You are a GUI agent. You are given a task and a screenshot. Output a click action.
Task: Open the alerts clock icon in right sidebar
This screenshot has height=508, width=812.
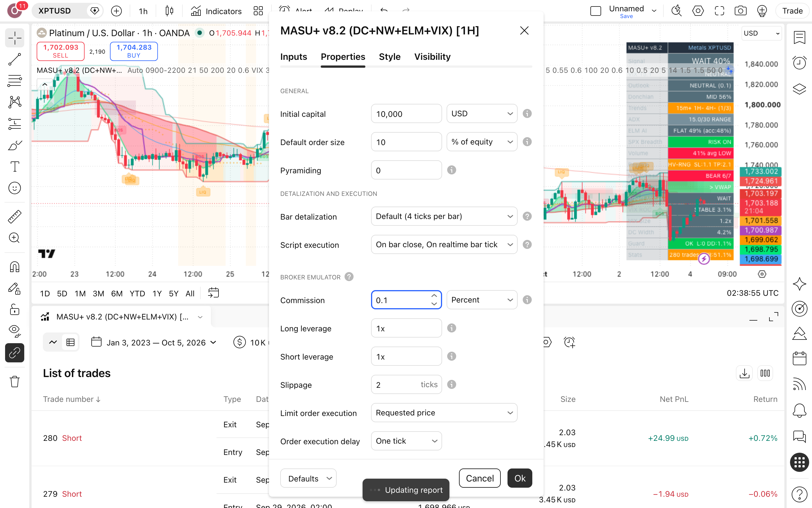tap(799, 63)
